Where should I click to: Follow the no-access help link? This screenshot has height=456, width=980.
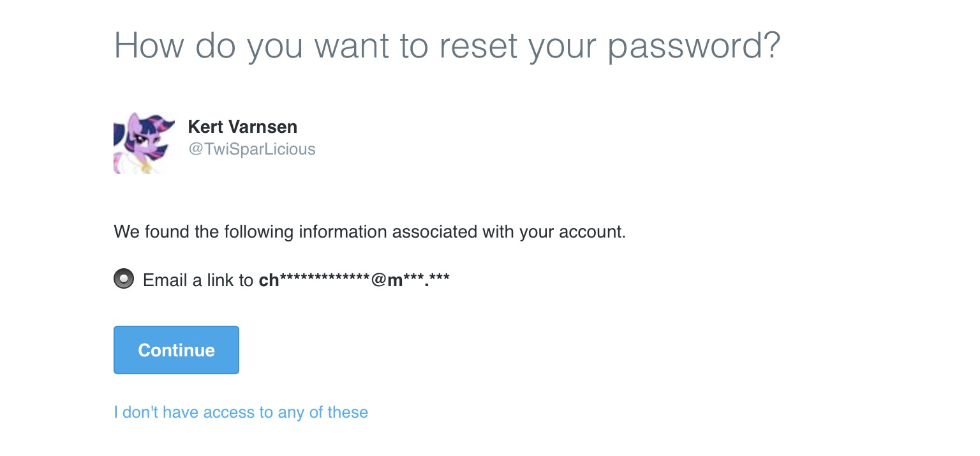tap(241, 412)
